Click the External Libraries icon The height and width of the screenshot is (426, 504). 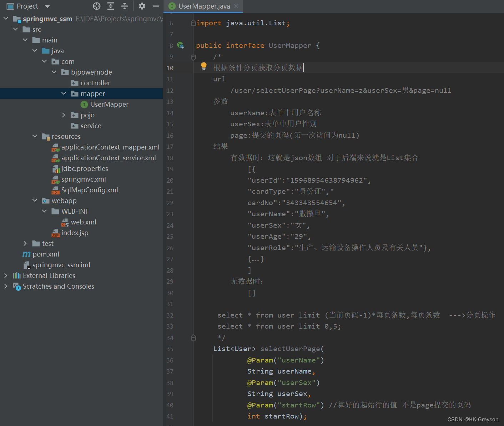pyautogui.click(x=17, y=275)
